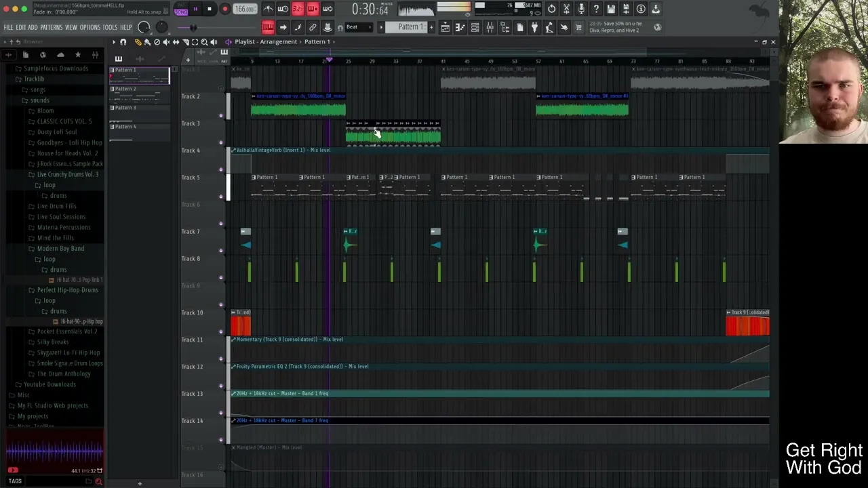868x488 pixels.
Task: Open the VIEW menu
Action: (x=71, y=27)
